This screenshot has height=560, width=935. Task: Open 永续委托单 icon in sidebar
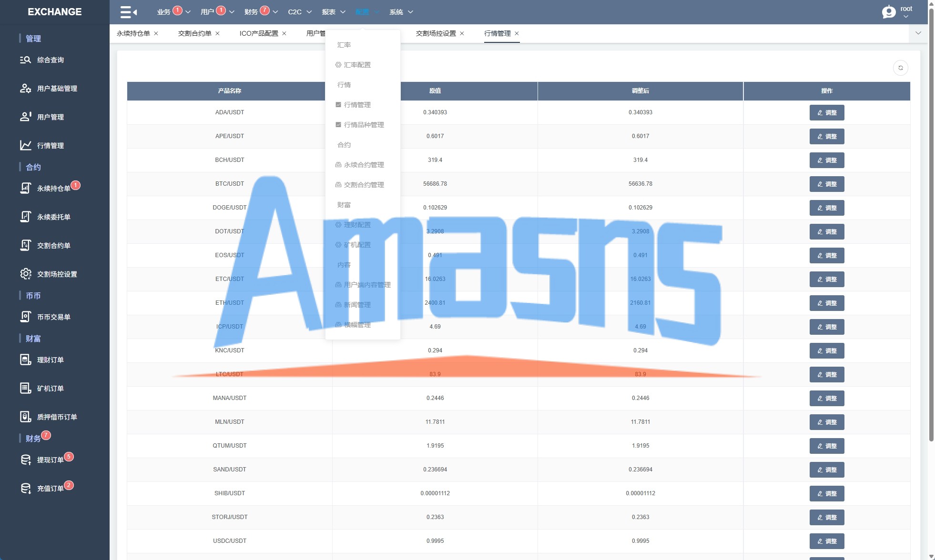click(x=25, y=217)
